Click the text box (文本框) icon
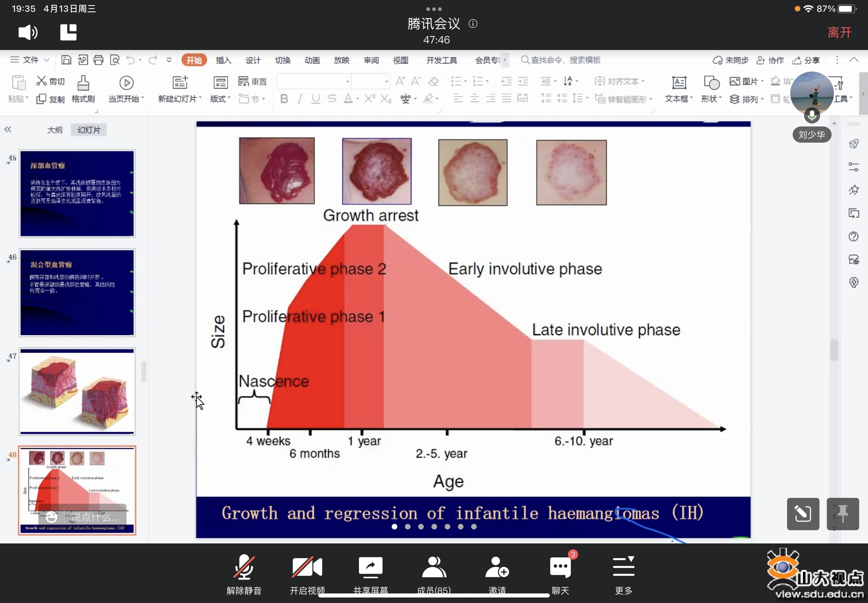Screen dimensions: 868x603 [x=679, y=82]
